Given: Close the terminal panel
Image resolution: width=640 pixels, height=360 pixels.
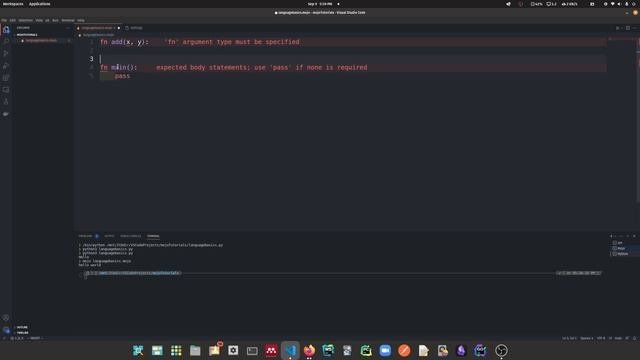Looking at the screenshot, I should pyautogui.click(x=634, y=236).
